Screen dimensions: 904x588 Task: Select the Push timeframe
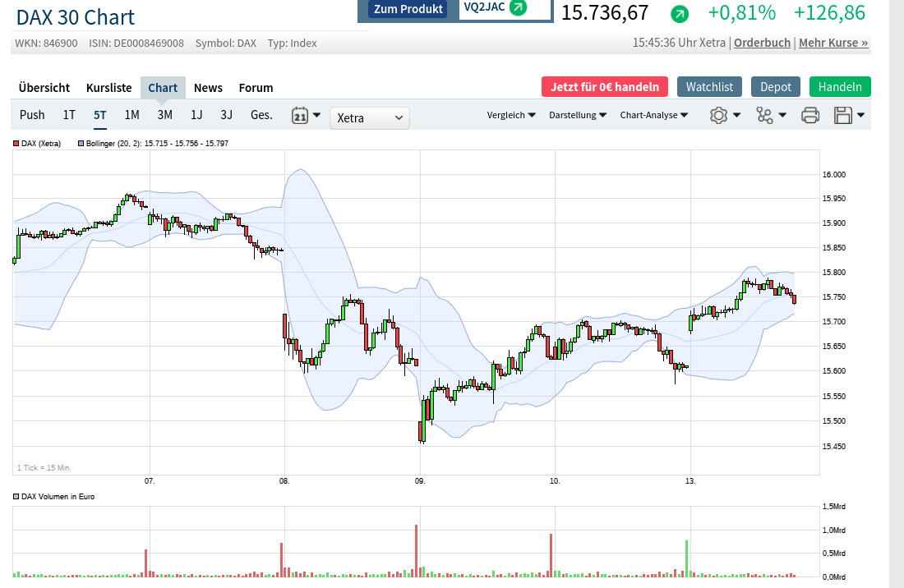point(32,115)
